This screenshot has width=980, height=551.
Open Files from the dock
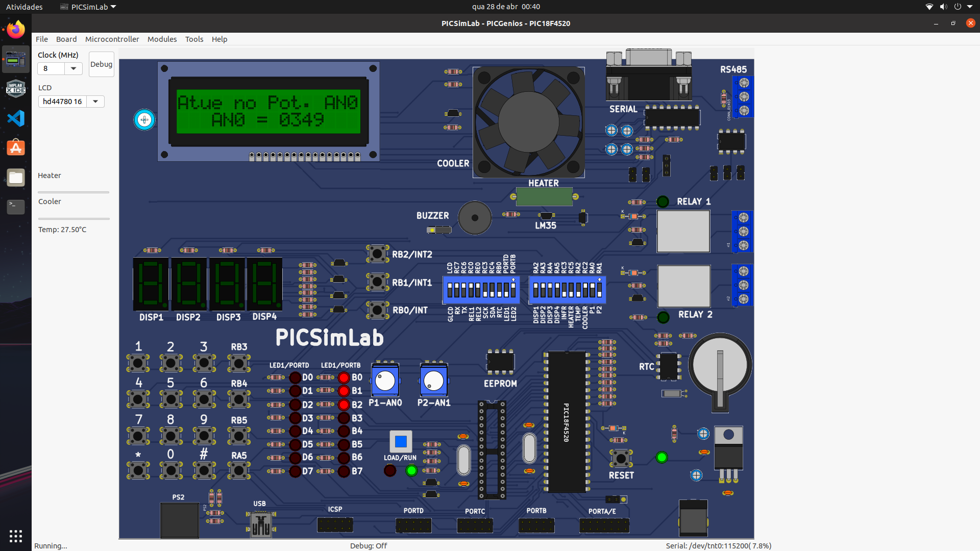coord(16,178)
